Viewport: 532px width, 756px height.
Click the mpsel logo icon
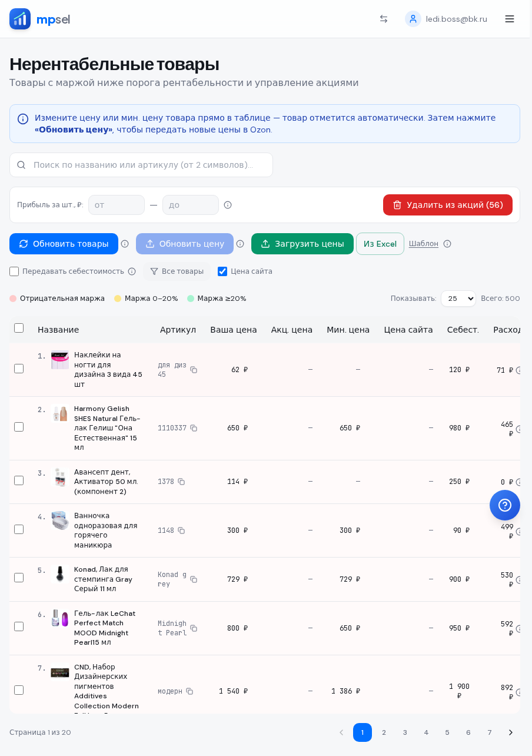click(20, 19)
